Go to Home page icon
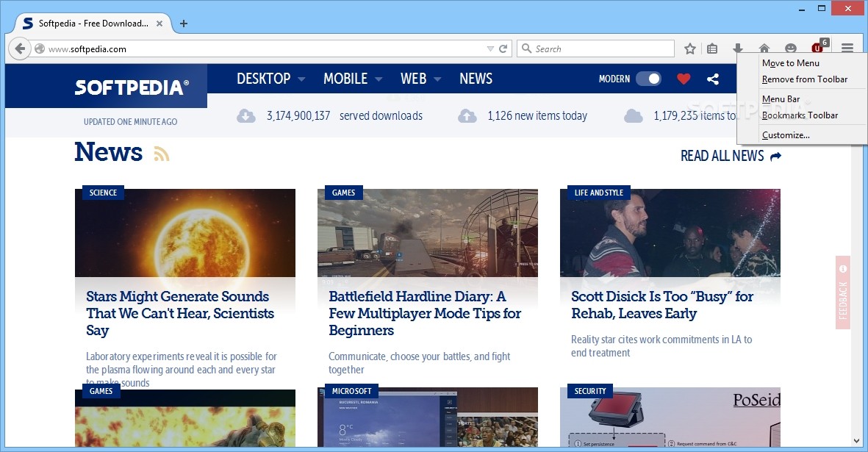Screen dimensions: 868x452 764,49
